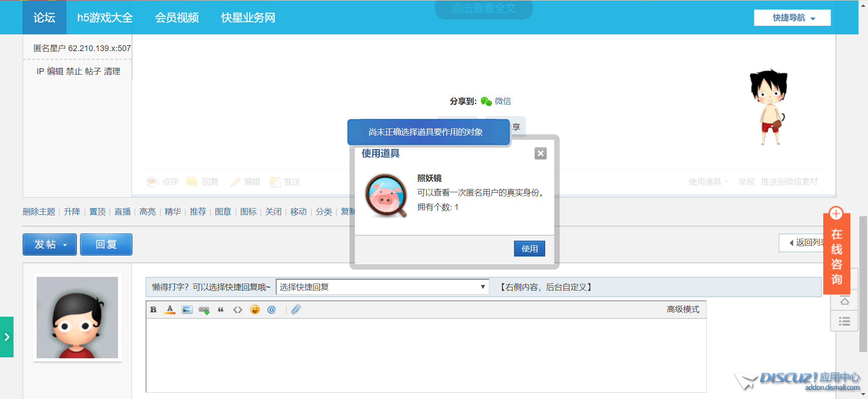This screenshot has height=399, width=868.
Task: Go to 论坛 tab
Action: [44, 18]
